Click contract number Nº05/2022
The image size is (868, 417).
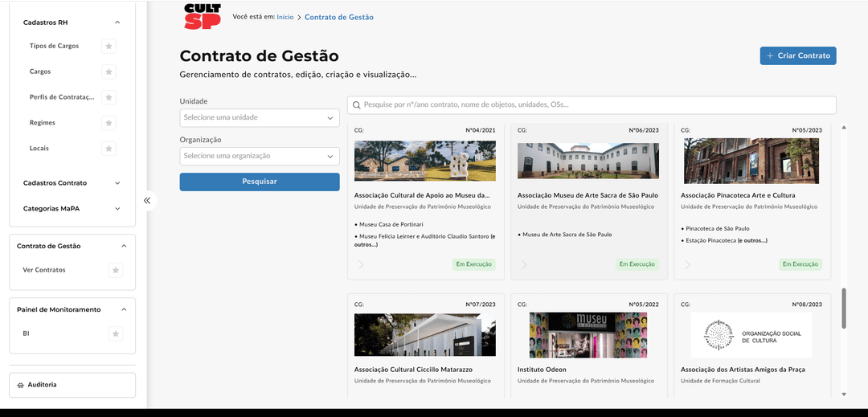[644, 305]
